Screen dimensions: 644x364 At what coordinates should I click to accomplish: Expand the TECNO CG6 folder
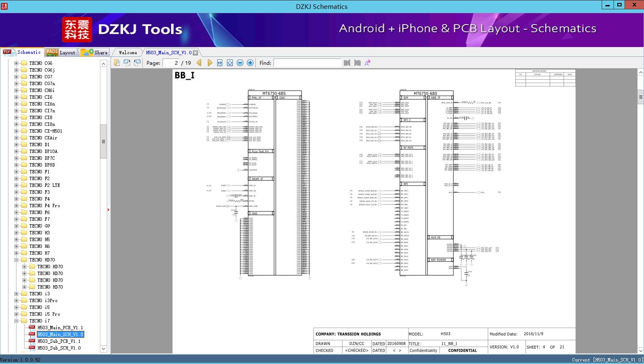point(17,63)
